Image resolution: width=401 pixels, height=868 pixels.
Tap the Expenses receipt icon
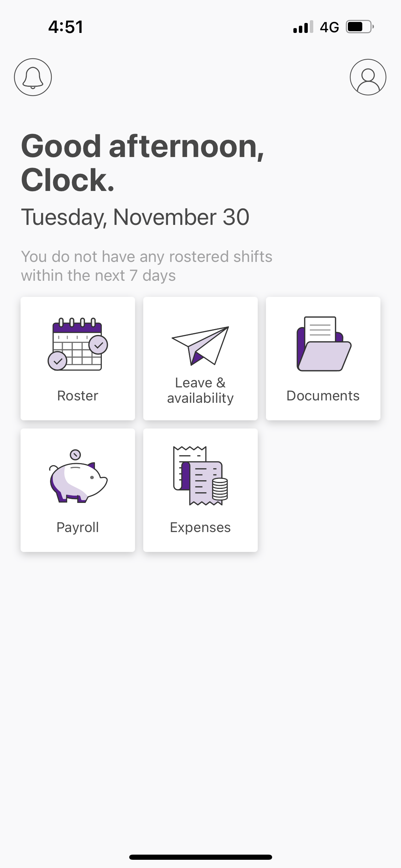point(200,476)
